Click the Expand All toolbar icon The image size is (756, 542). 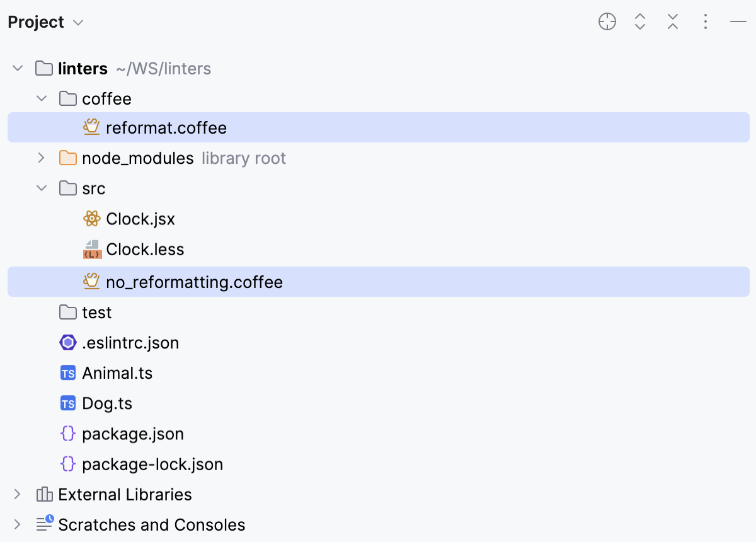[640, 21]
